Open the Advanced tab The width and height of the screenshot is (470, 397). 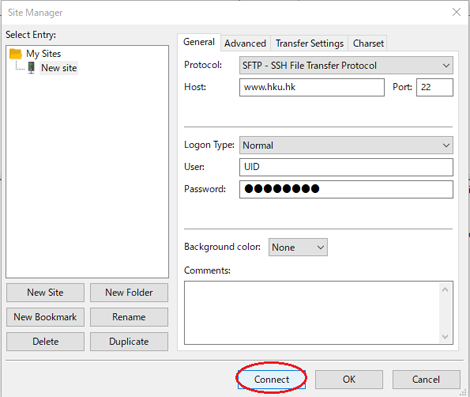coord(245,43)
